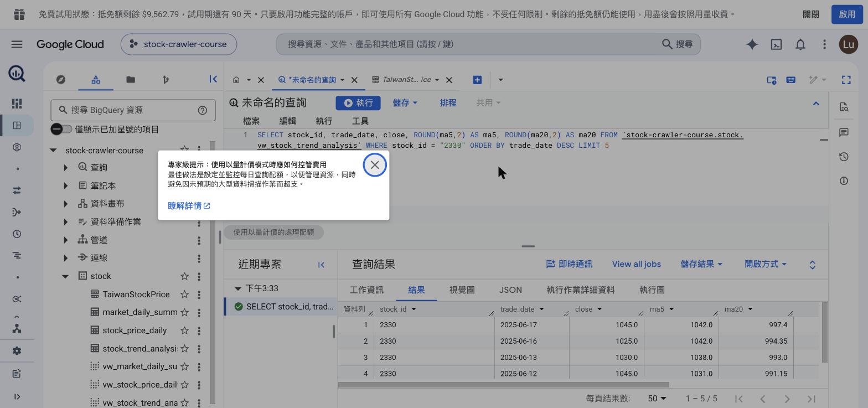Run the query with 執行 button
Screen dimensions: 868x408
pos(358,103)
